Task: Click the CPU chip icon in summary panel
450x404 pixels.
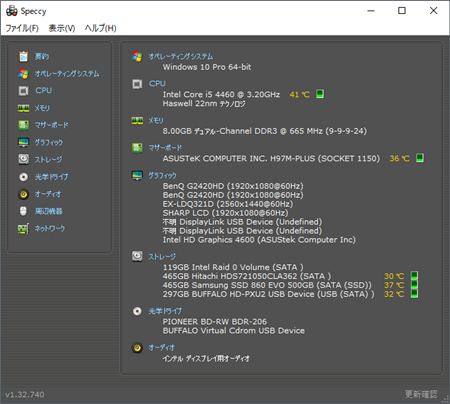Action: (137, 84)
